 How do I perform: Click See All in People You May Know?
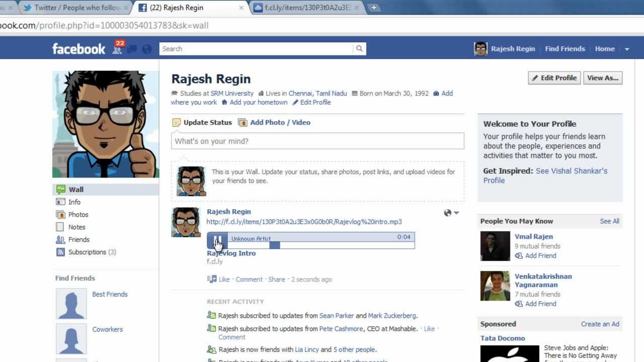pyautogui.click(x=609, y=221)
